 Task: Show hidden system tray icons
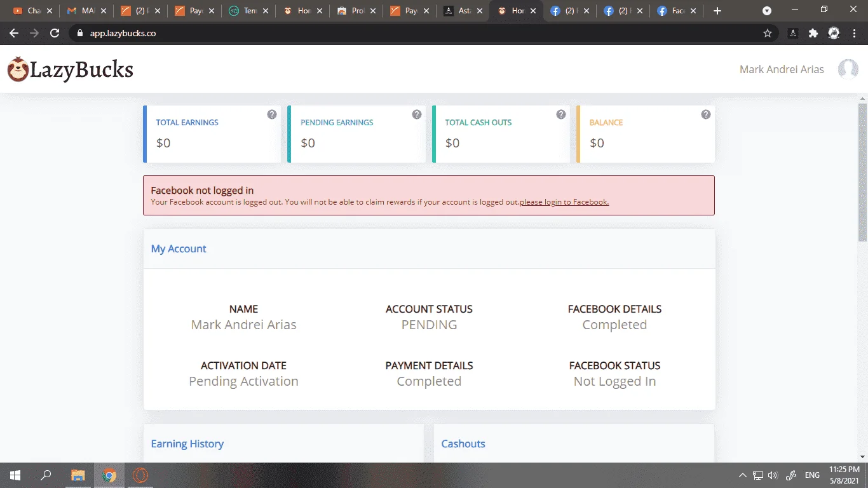[x=742, y=475]
